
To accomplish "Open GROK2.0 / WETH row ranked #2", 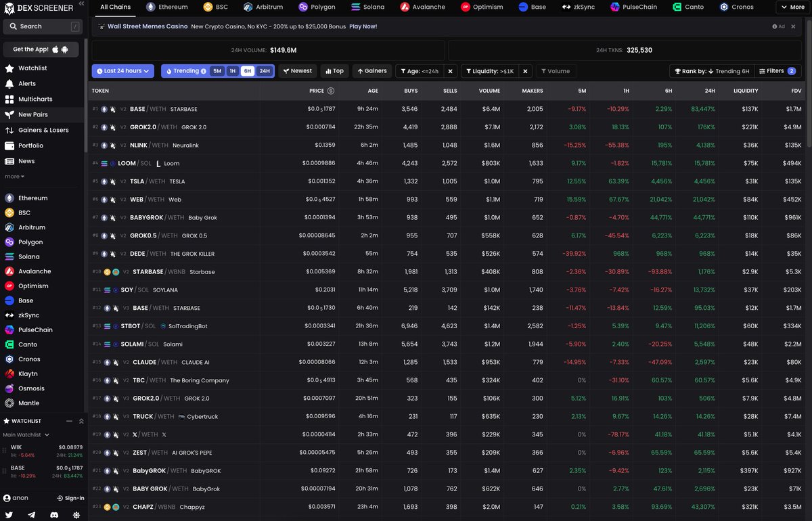I will click(x=447, y=127).
